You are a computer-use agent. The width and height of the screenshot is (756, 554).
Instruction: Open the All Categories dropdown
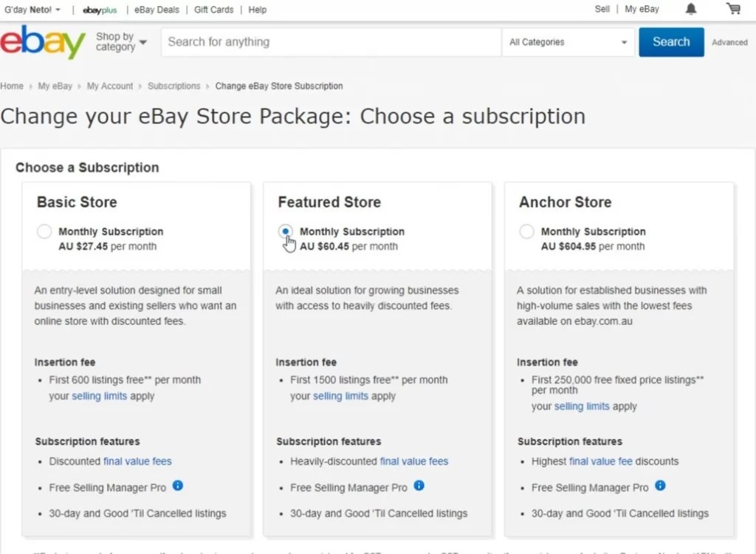click(568, 42)
